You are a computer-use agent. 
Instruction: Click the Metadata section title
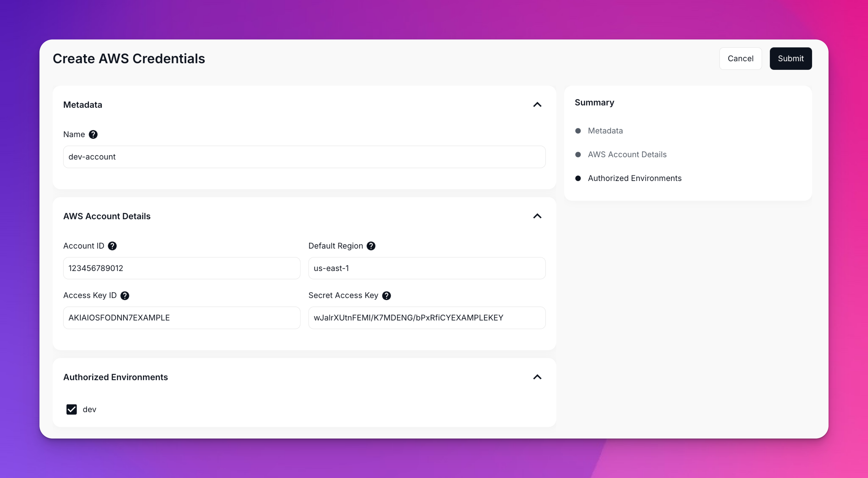82,105
